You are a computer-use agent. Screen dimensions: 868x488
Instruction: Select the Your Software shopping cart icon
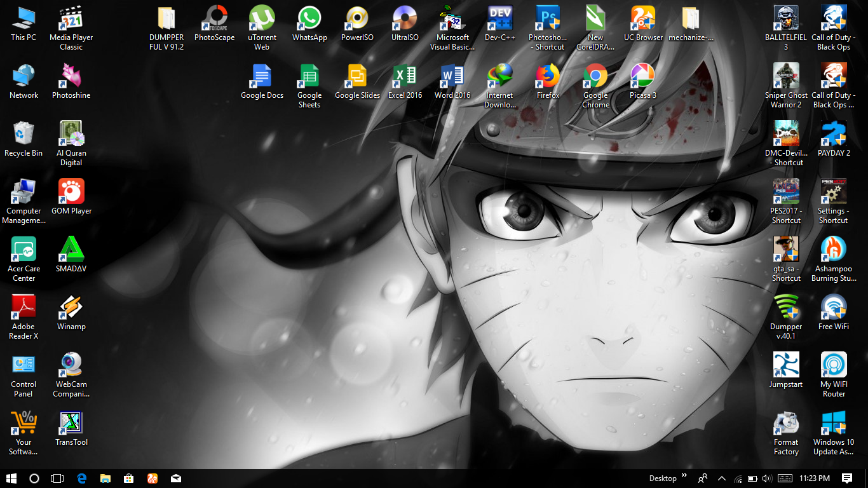pos(24,423)
